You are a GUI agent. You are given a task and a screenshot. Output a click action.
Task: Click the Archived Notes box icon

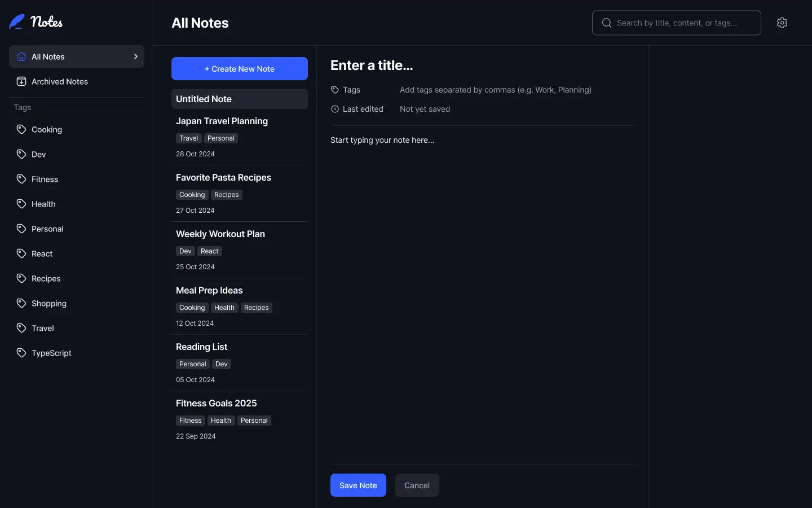pos(21,81)
